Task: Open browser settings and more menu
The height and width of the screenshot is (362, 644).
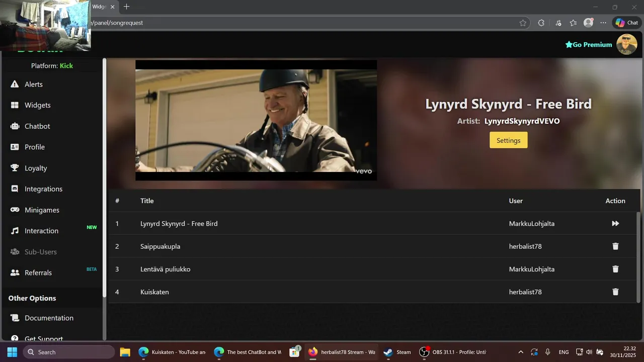Action: click(603, 23)
